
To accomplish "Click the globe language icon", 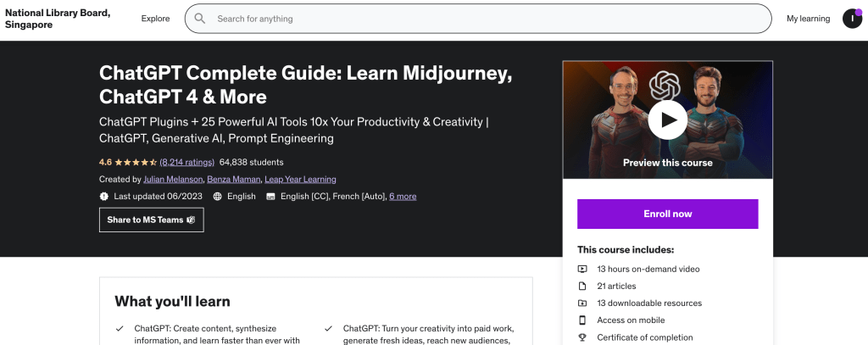I will pos(218,196).
